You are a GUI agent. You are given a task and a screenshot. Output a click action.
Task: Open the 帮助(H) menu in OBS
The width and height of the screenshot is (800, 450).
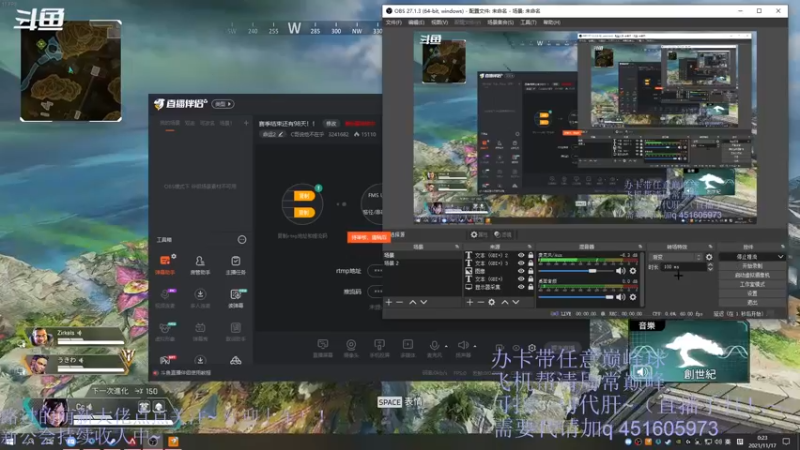[x=552, y=22]
